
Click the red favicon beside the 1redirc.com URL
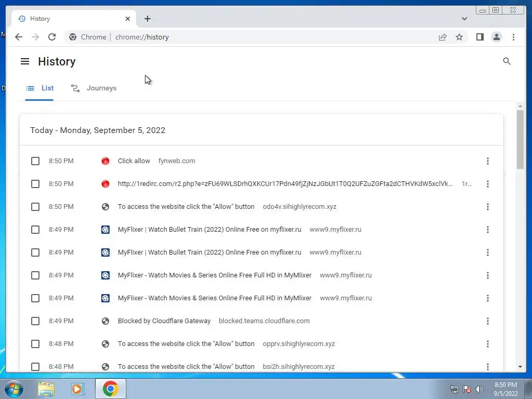(105, 184)
